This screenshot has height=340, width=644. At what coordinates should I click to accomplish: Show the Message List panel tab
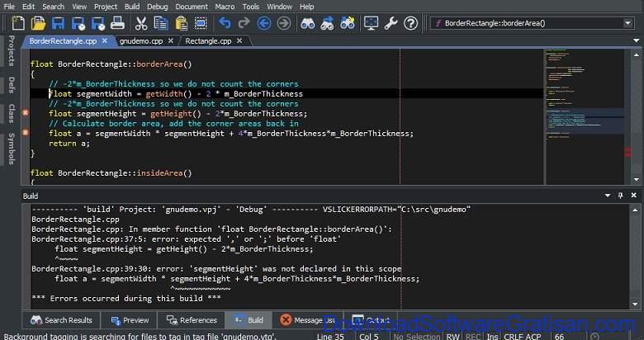308,320
